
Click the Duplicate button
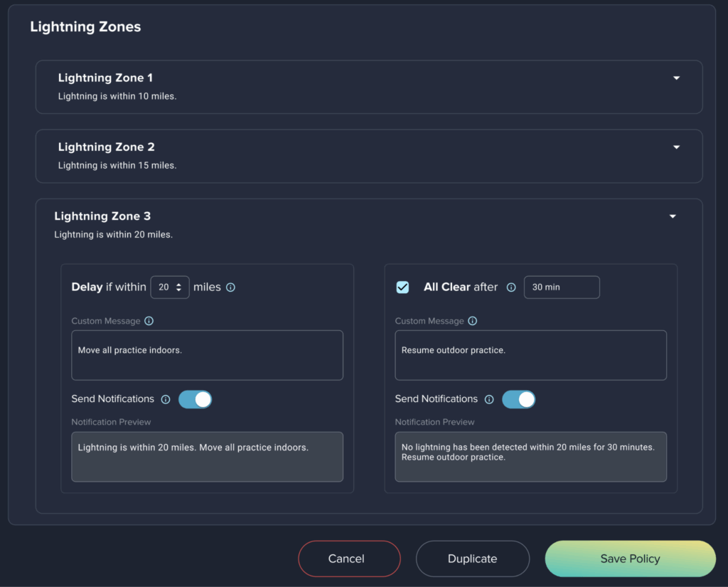pos(472,559)
